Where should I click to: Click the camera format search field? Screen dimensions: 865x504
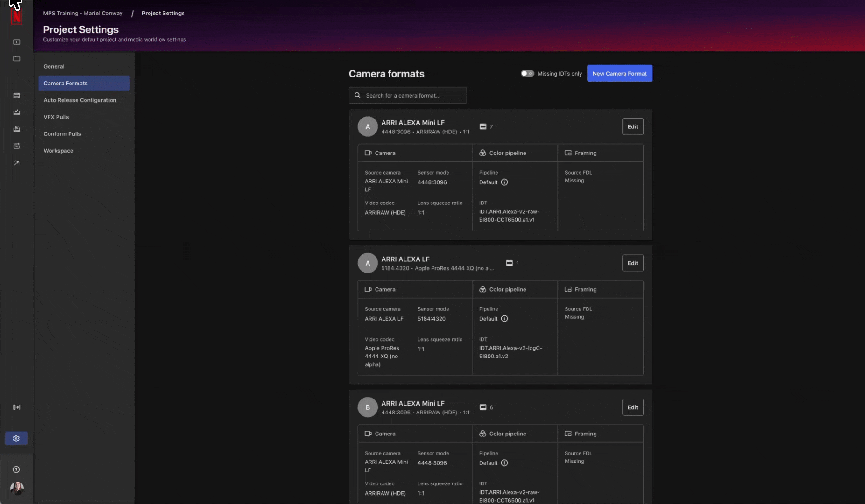tap(408, 96)
